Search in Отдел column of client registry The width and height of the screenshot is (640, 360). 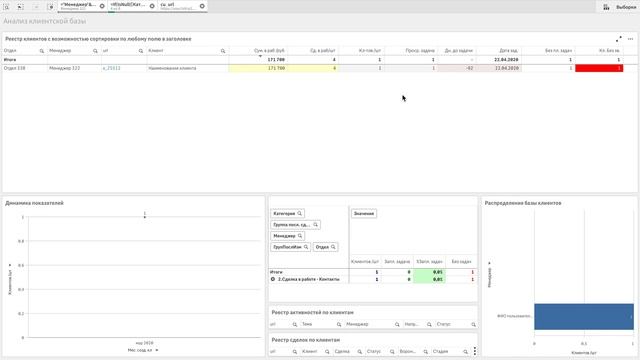(42, 51)
